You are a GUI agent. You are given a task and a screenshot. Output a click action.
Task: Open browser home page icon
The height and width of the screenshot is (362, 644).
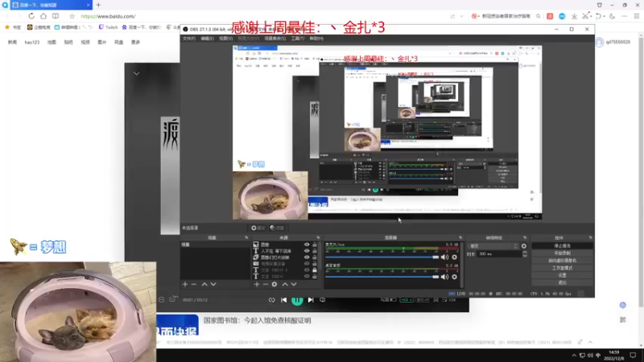pos(43,16)
